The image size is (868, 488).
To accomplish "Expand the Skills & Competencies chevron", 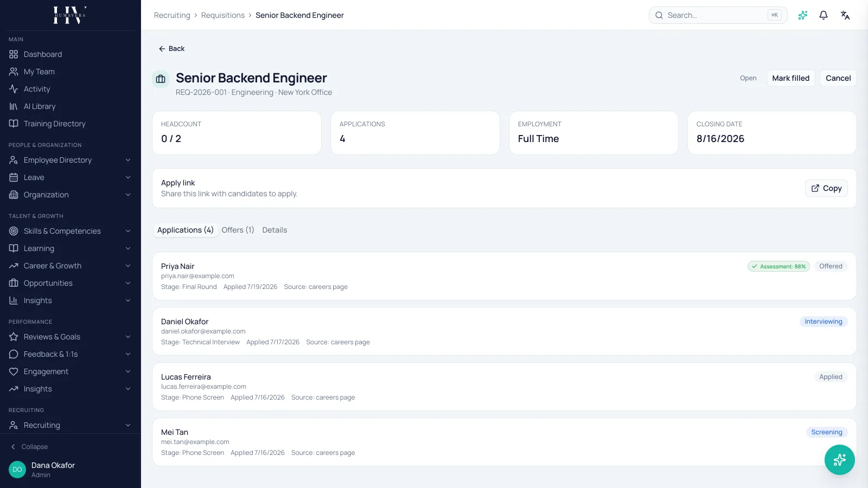I will coord(128,231).
